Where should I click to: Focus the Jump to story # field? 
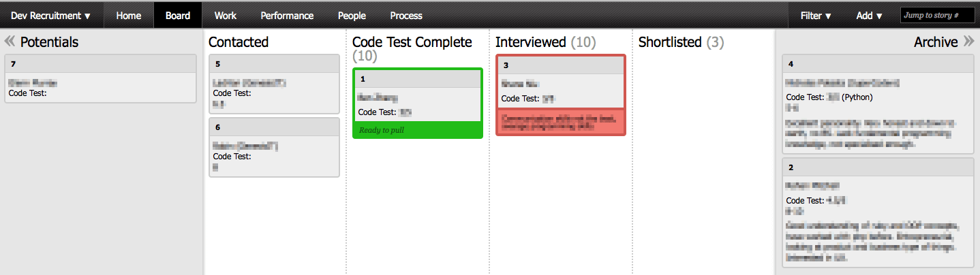(x=937, y=15)
